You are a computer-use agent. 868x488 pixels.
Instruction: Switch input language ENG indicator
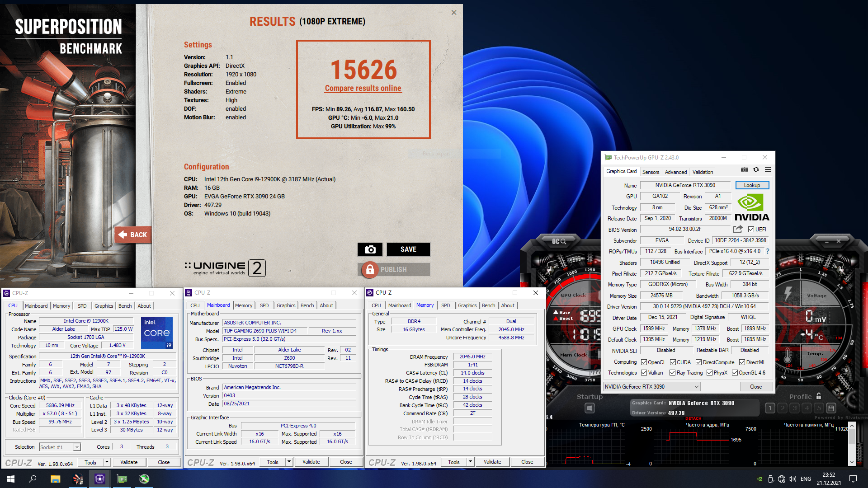(x=806, y=479)
